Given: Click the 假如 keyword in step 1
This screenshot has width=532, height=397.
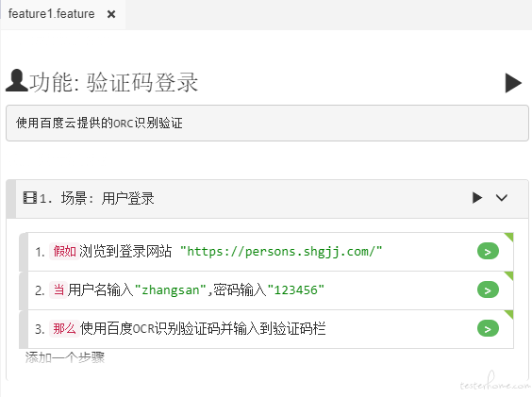Looking at the screenshot, I should tap(64, 252).
